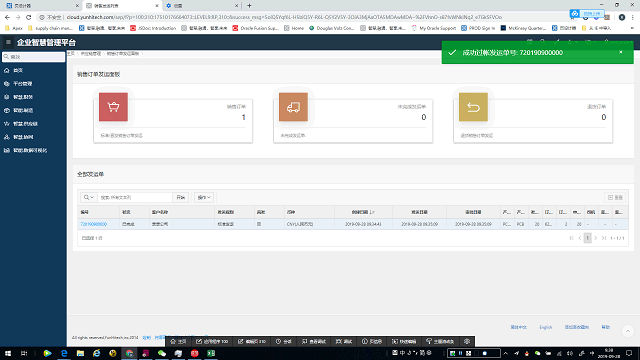640x360 pixels.
Task: Open developer toolbar settings gear
Action: click(x=467, y=341)
